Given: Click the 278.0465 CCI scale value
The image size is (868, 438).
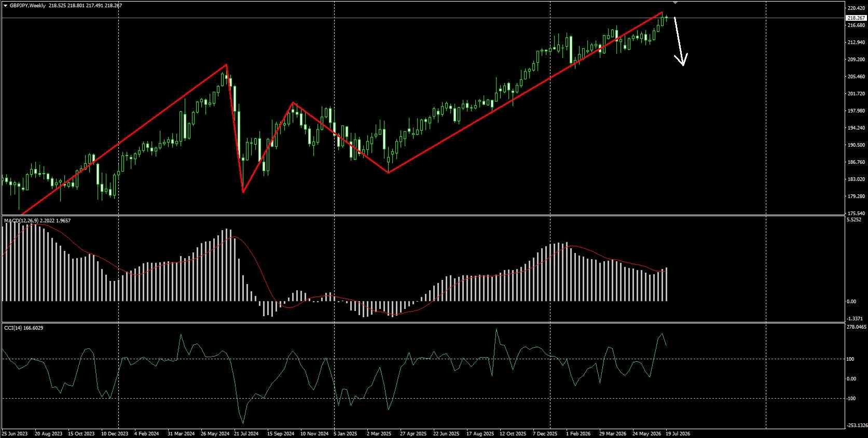Looking at the screenshot, I should pos(857,327).
